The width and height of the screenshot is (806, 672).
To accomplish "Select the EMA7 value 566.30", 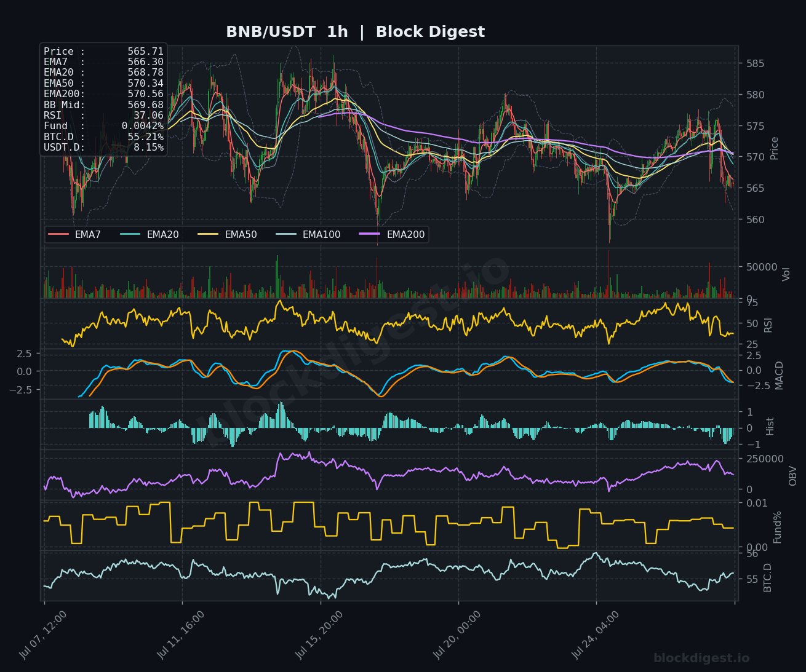I will 146,62.
